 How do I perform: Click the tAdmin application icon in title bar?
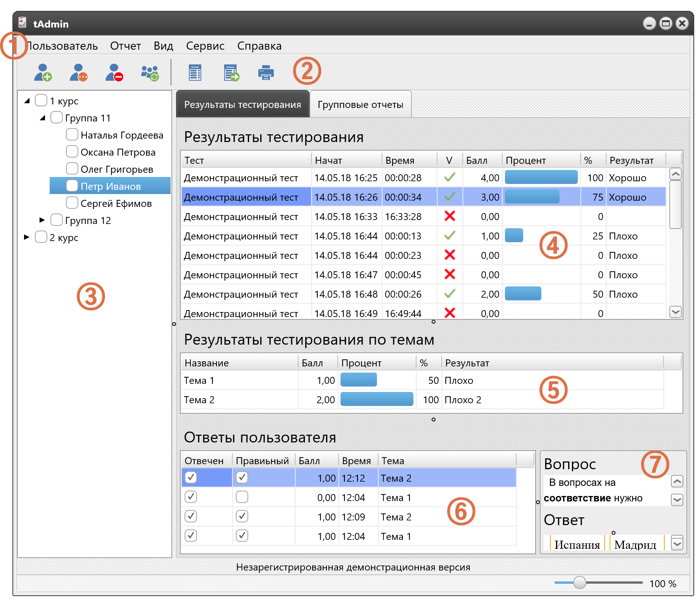tap(22, 23)
